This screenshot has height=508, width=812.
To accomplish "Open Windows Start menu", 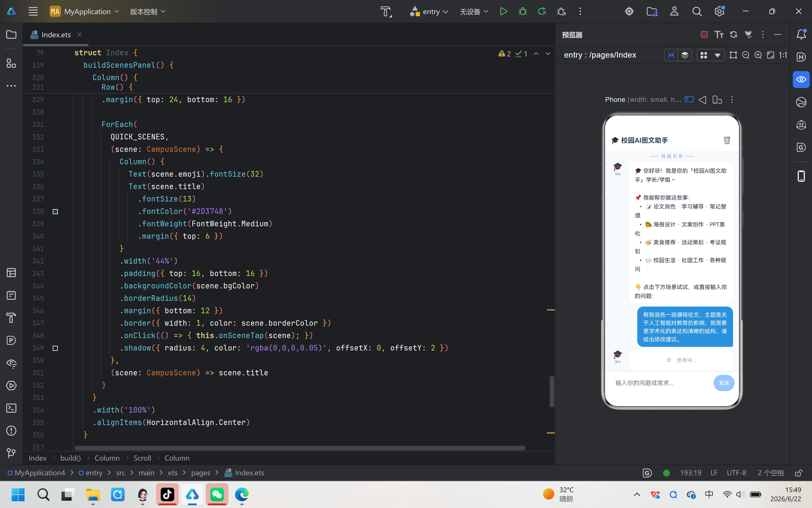I will (18, 494).
